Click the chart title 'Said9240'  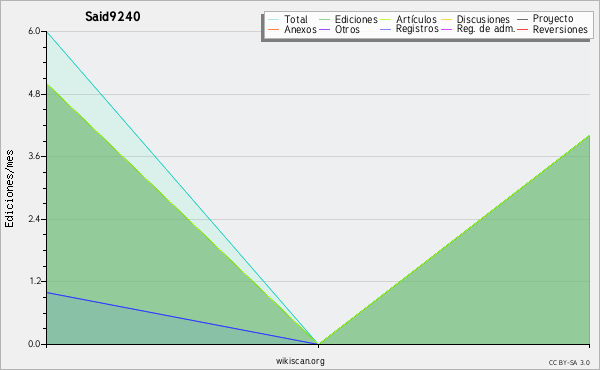coord(112,17)
